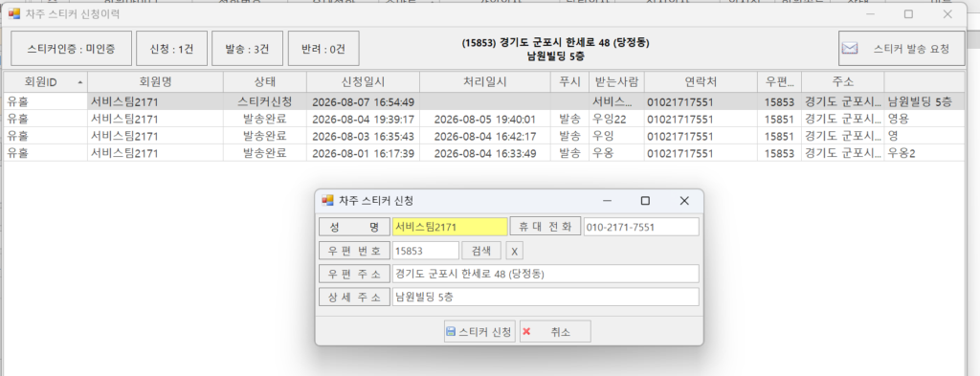Click the 우편주소 label button
This screenshot has width=980, height=376.
pos(354,274)
